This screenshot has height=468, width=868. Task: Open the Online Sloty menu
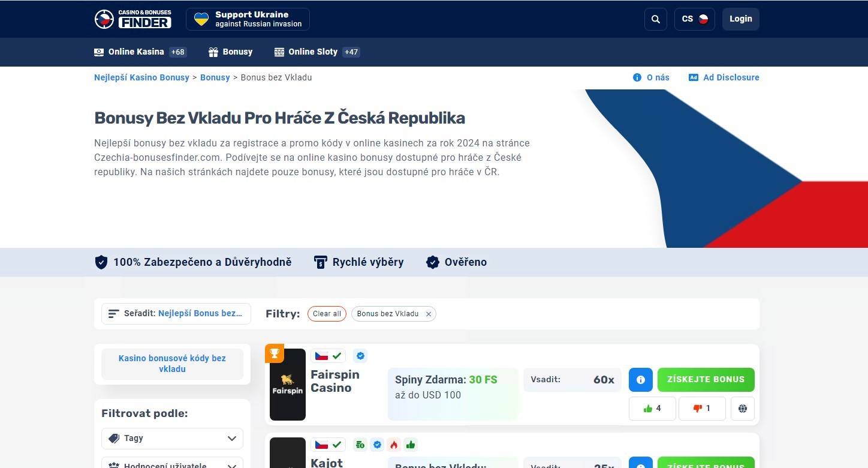coord(317,52)
